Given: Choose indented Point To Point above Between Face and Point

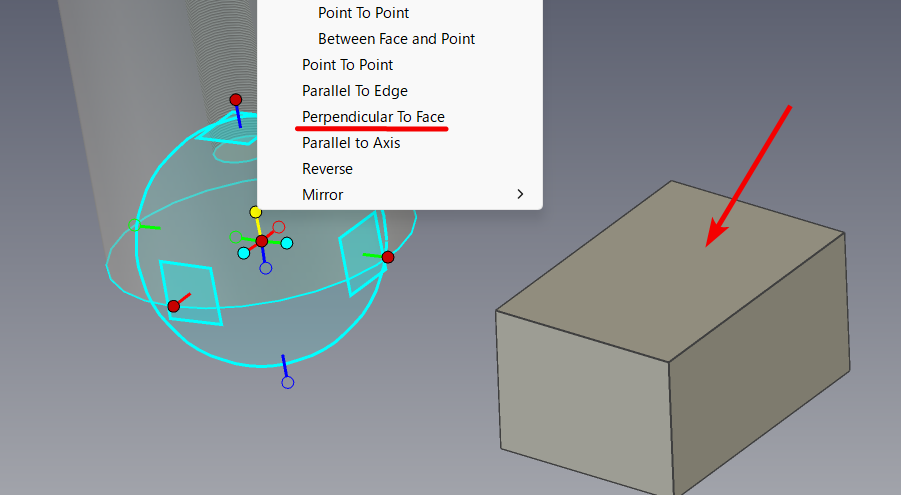Looking at the screenshot, I should click(363, 13).
